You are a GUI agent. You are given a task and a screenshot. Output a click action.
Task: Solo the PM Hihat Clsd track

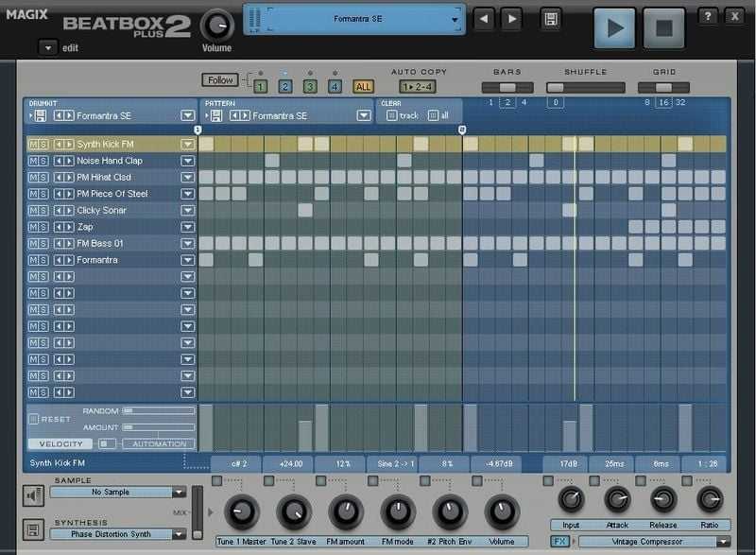coord(43,178)
